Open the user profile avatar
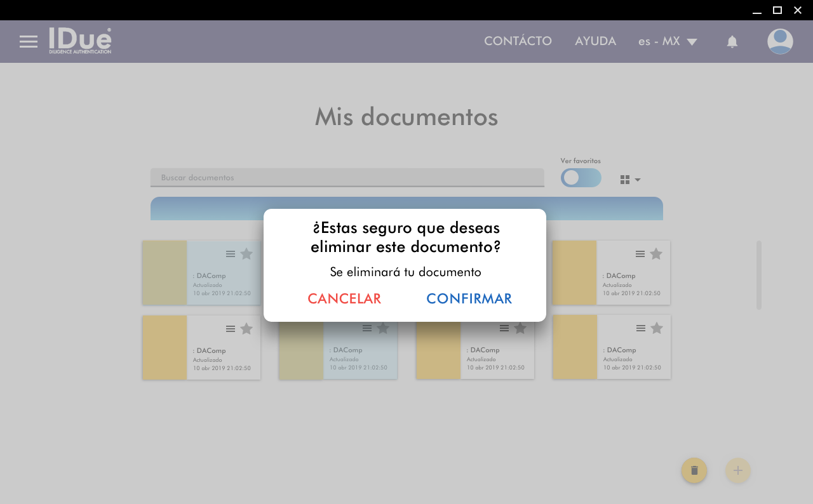This screenshot has width=813, height=504. point(780,42)
